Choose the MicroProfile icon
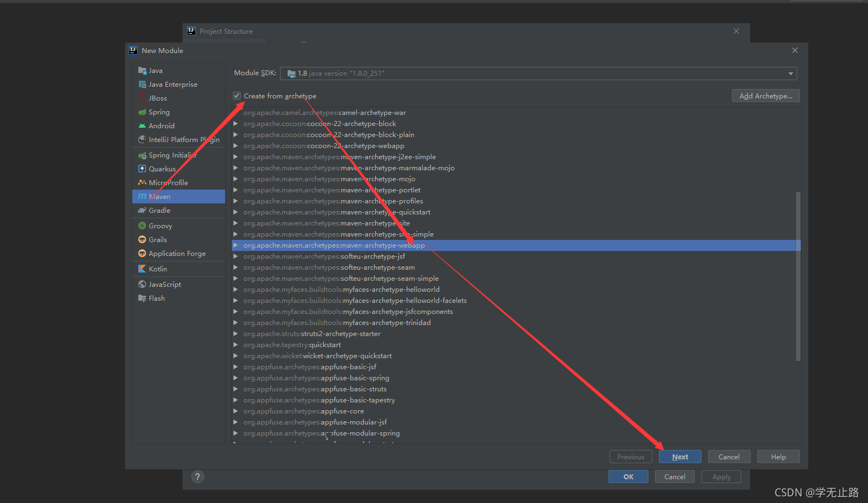 pos(142,183)
